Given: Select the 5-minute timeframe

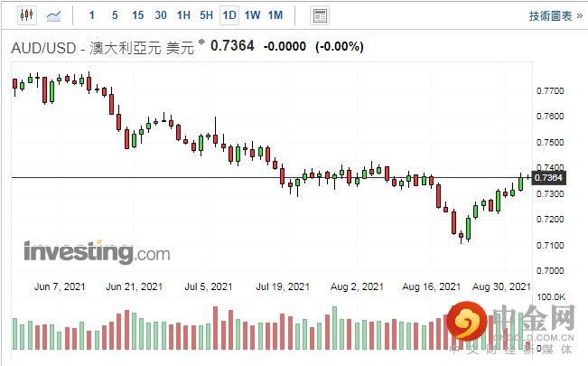Looking at the screenshot, I should point(114,15).
